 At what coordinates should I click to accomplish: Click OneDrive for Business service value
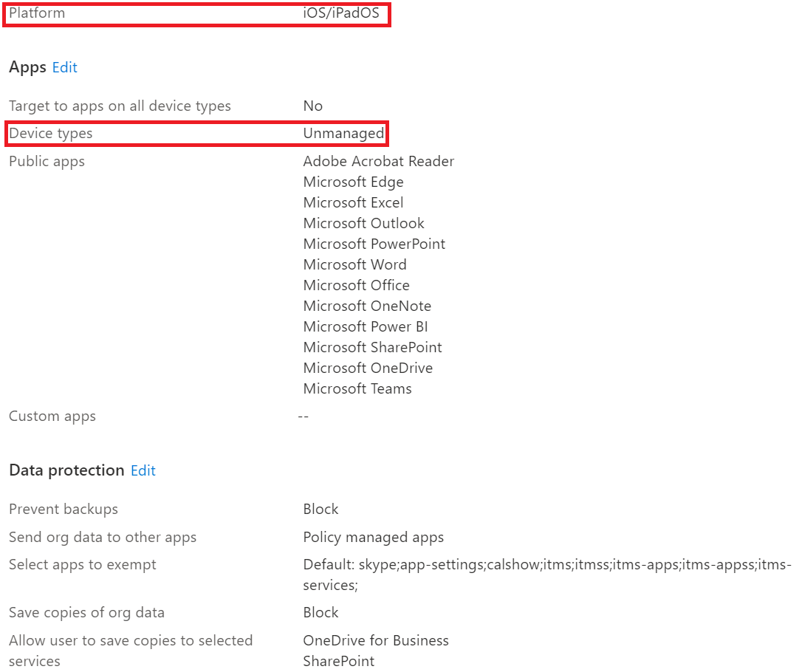(376, 640)
